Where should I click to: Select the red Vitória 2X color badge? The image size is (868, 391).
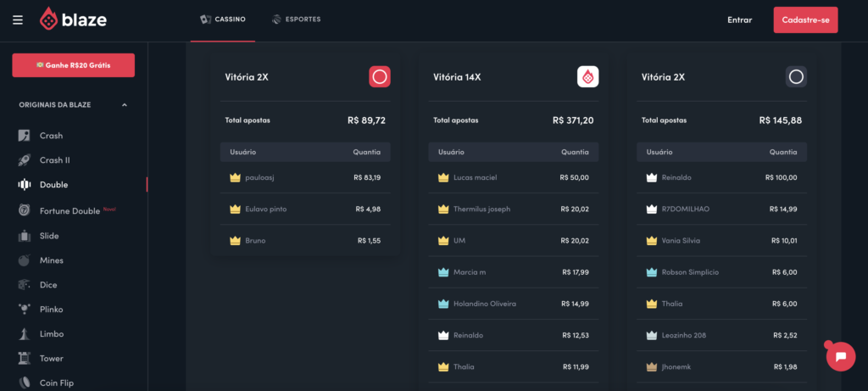[x=380, y=77]
